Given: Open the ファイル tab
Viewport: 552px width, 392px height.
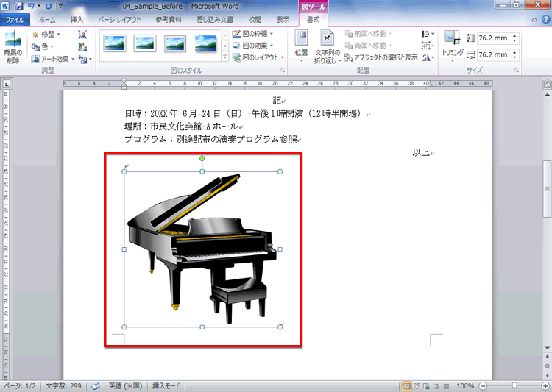Looking at the screenshot, I should click(15, 20).
